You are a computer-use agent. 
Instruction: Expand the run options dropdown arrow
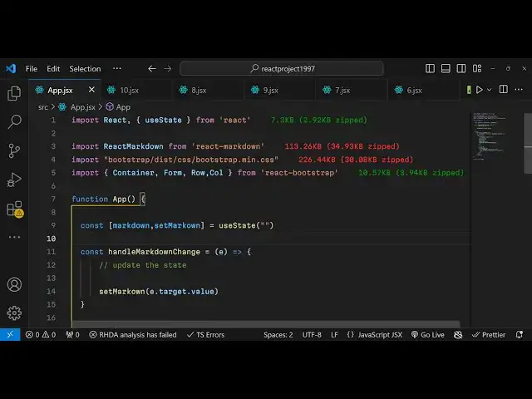tap(490, 90)
